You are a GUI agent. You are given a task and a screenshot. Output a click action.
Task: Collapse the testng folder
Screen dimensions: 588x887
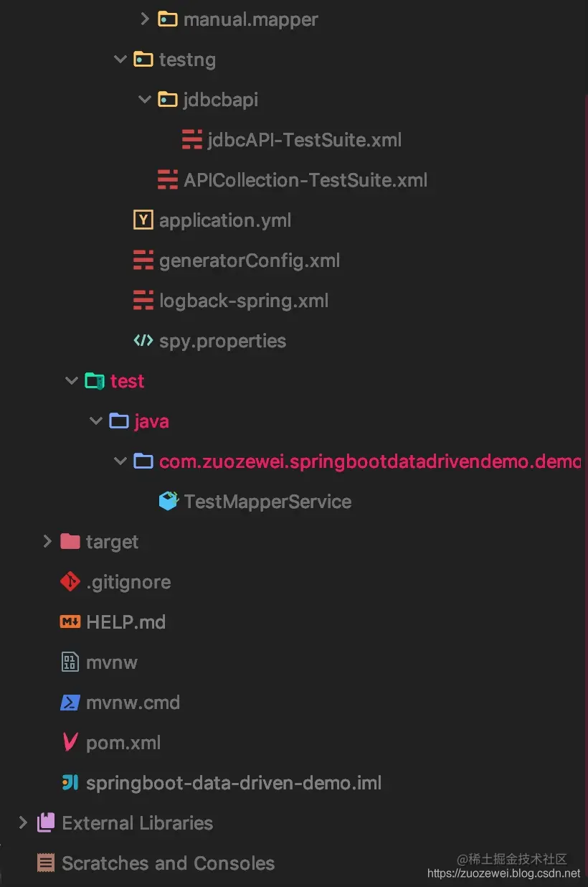(120, 59)
